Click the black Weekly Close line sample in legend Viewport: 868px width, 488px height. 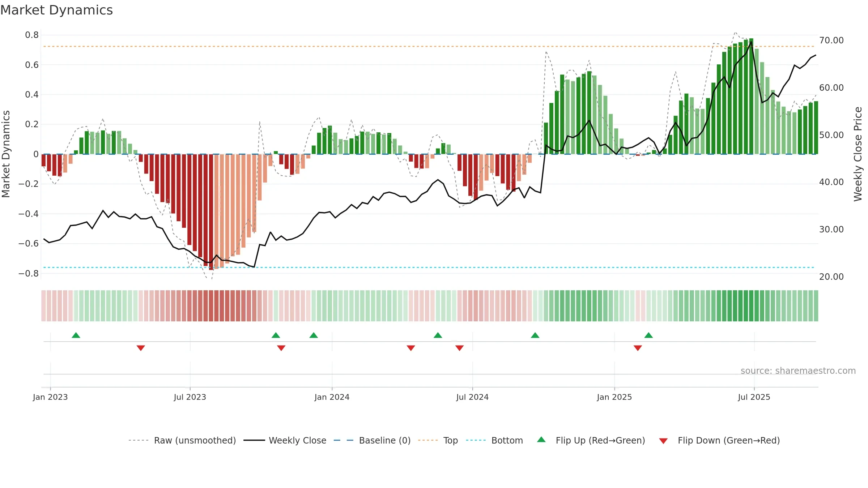coord(254,440)
